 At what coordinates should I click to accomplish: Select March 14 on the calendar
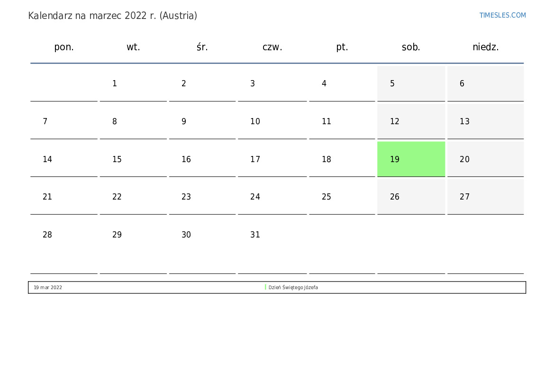click(47, 159)
